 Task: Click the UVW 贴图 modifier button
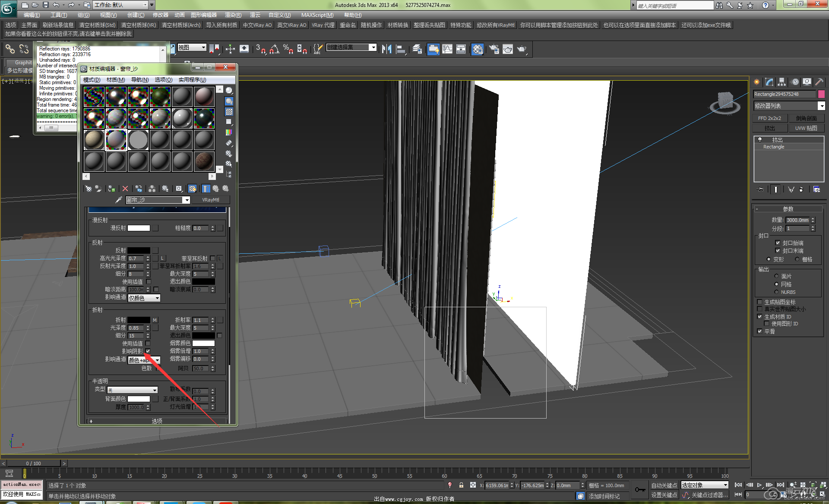tap(807, 128)
